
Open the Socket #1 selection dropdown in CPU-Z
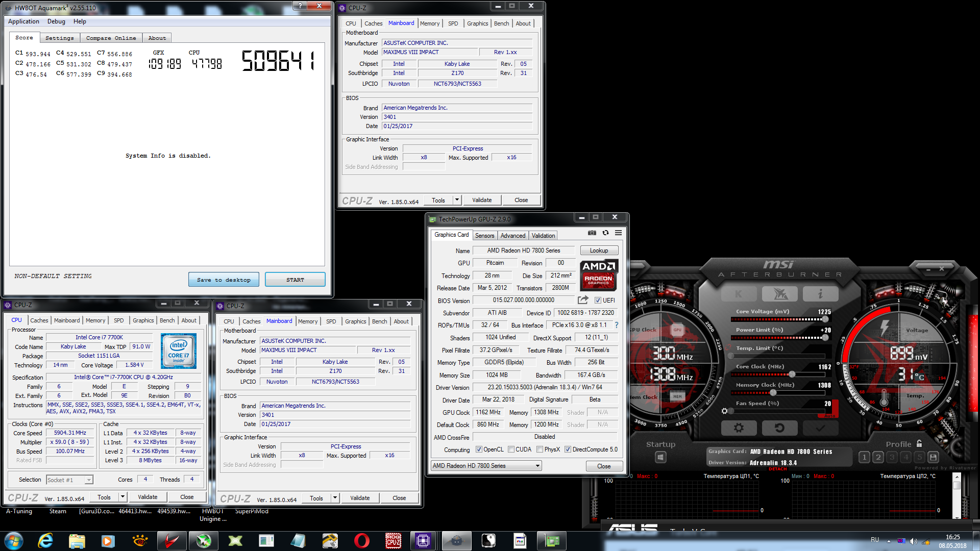tap(69, 480)
